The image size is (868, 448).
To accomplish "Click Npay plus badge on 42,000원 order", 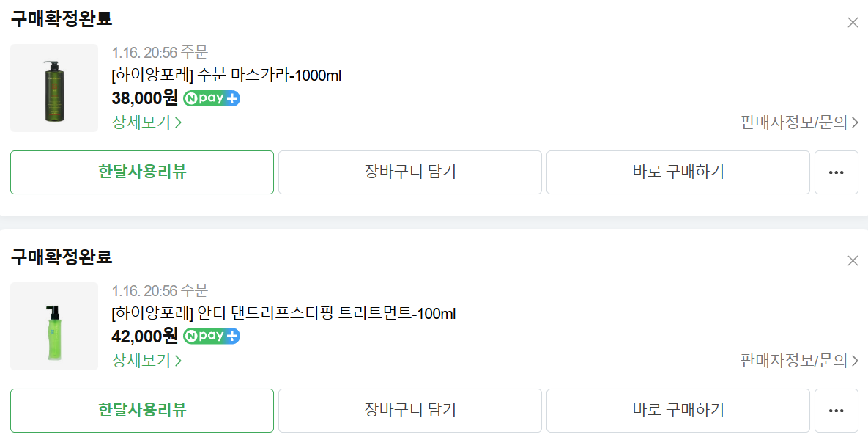I will point(212,337).
